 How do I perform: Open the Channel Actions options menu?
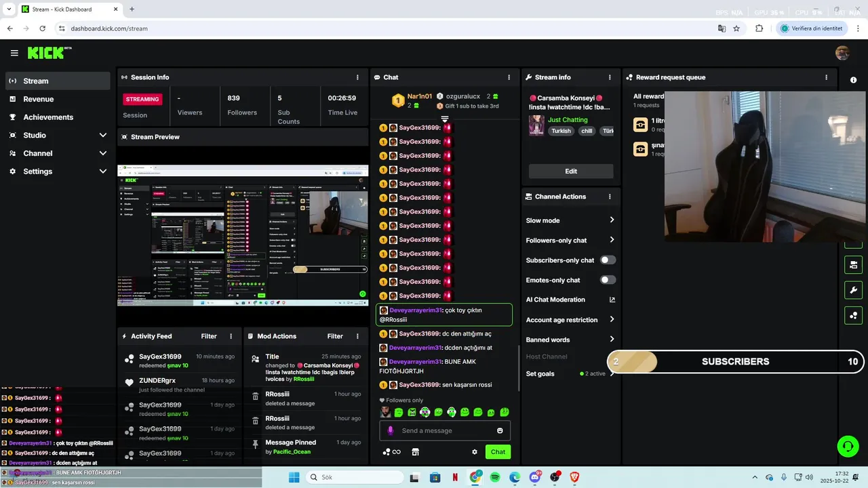coord(610,197)
